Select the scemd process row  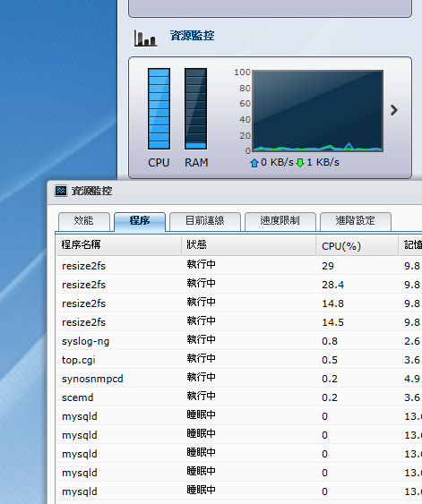pos(238,397)
